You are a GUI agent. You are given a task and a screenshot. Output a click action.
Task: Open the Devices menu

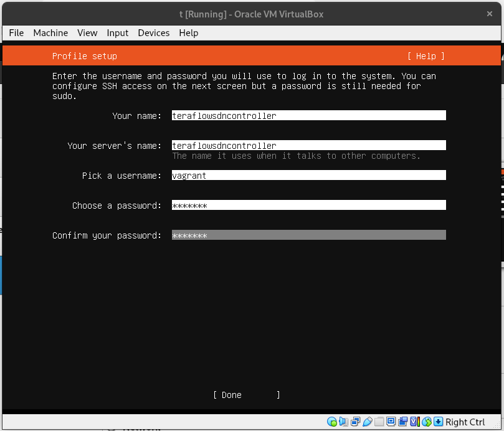(153, 33)
